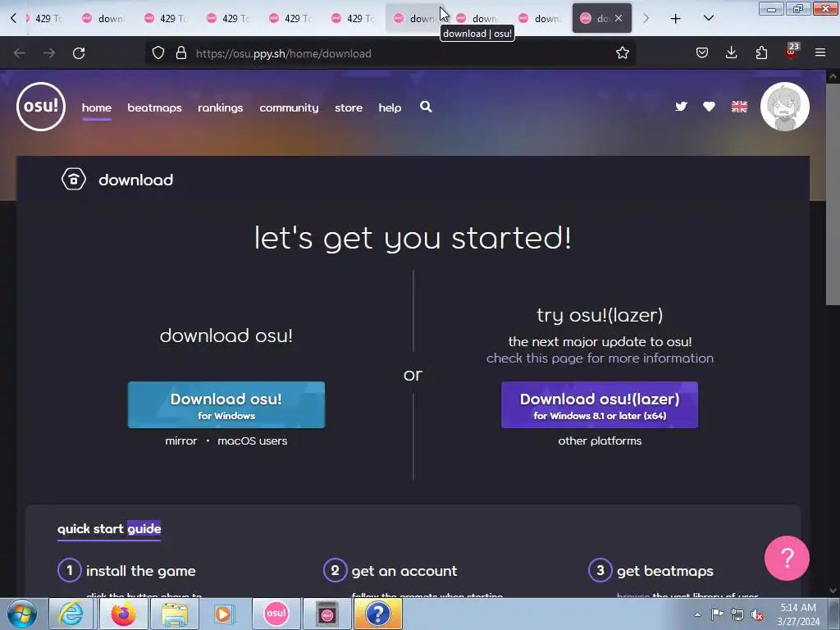Click the extension icon with the 23 badge

792,52
